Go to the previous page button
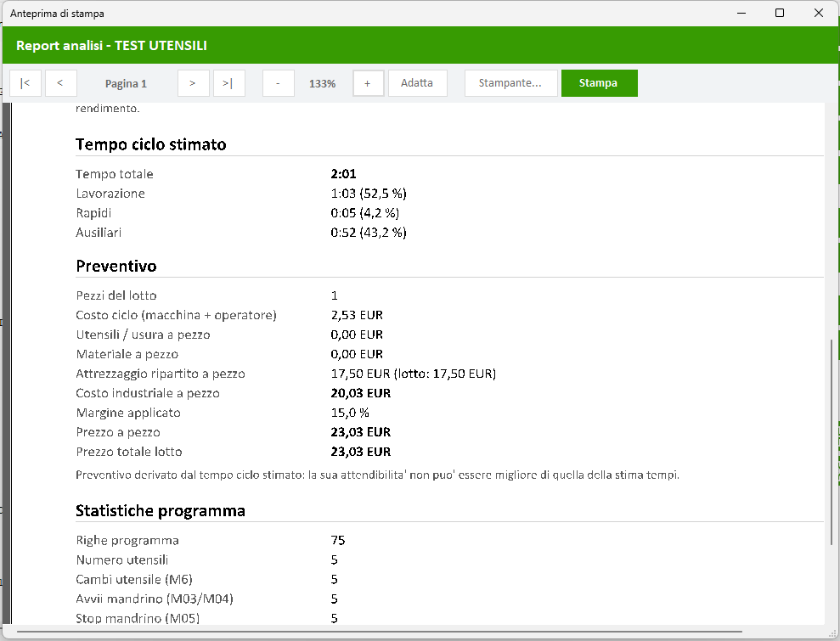 click(60, 83)
